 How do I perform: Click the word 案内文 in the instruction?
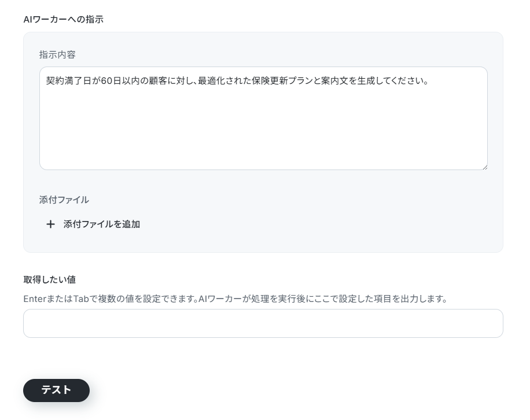334,81
